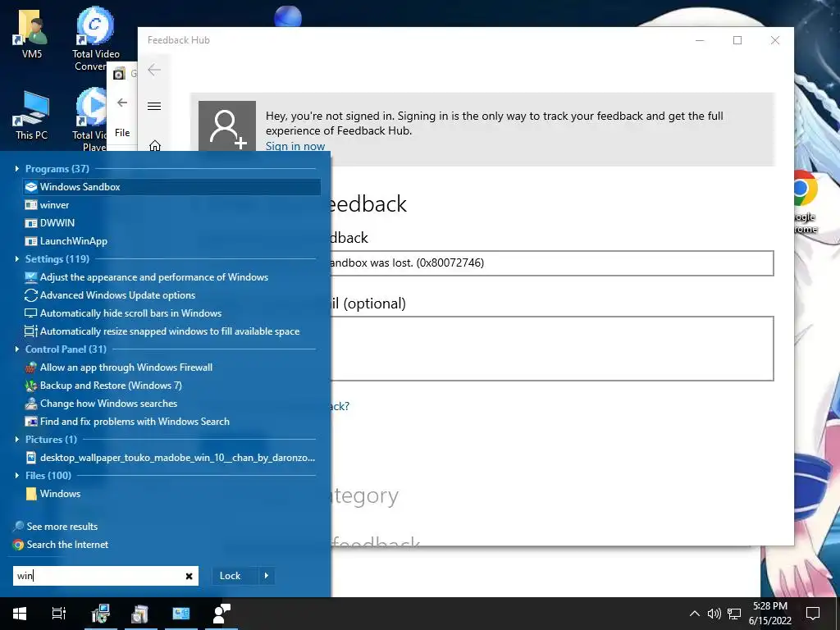Screen dimensions: 840x630
Task: Open Backup and Restore (Windows 7)
Action: pos(103,386)
